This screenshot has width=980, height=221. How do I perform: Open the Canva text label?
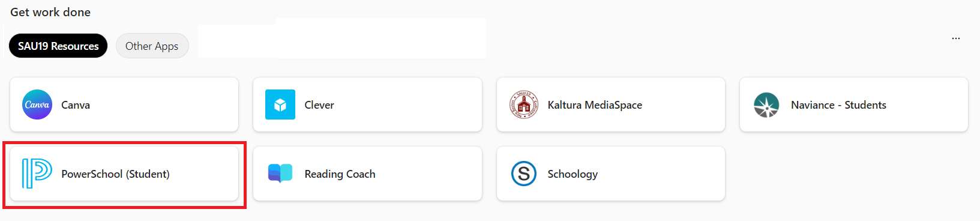pos(76,104)
